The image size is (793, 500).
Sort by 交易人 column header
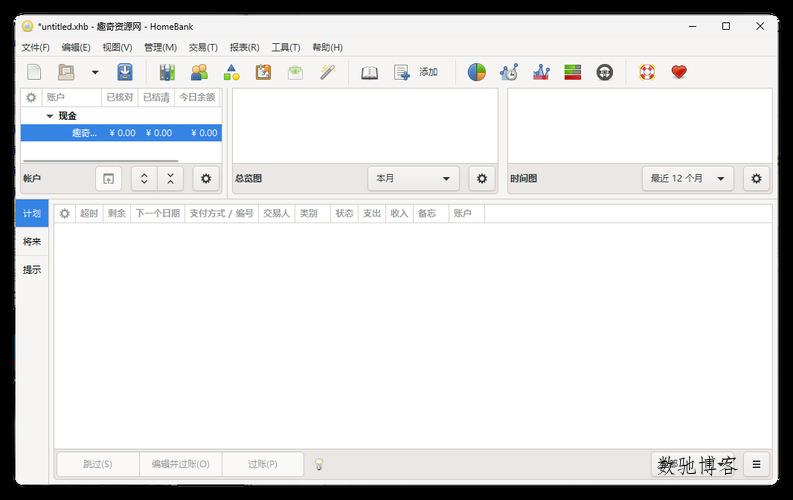[276, 213]
